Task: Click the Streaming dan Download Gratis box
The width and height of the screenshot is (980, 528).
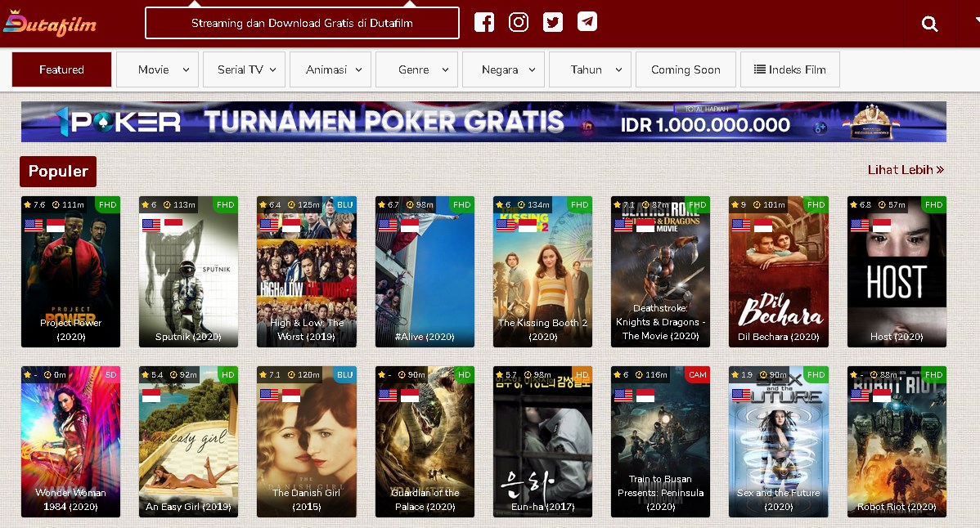Action: (x=302, y=23)
